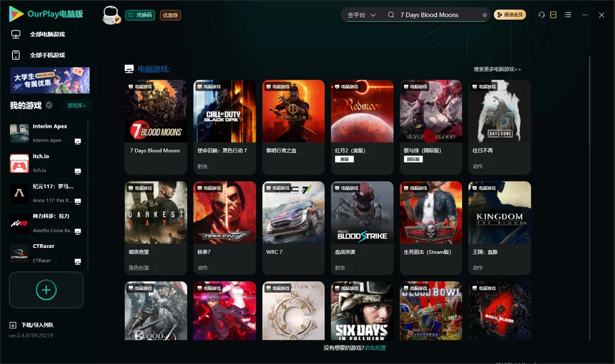Image resolution: width=615 pixels, height=364 pixels.
Task: Open the 生死狙击 (Steam版) card
Action: point(430,228)
